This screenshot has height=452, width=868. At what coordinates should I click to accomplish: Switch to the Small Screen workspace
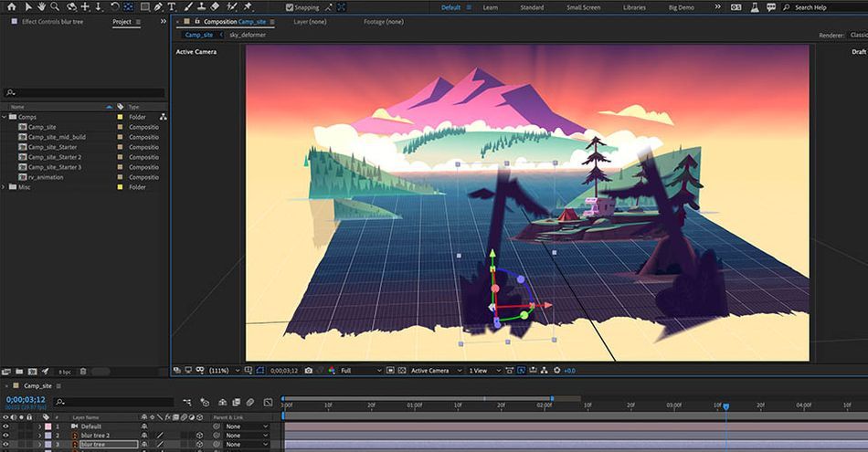[x=583, y=7]
